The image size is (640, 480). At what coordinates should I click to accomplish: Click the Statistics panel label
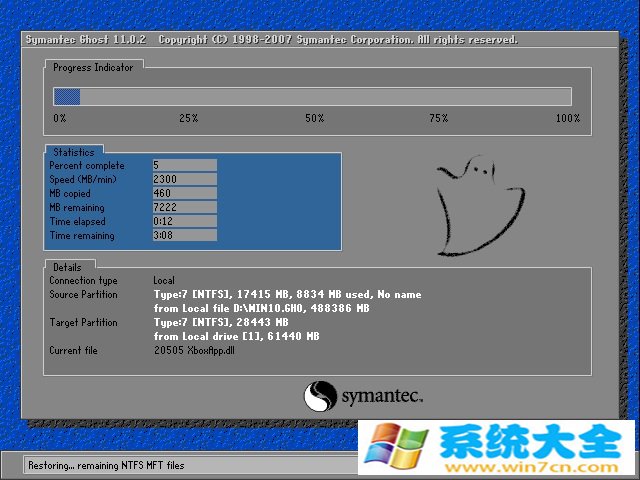coord(74,152)
